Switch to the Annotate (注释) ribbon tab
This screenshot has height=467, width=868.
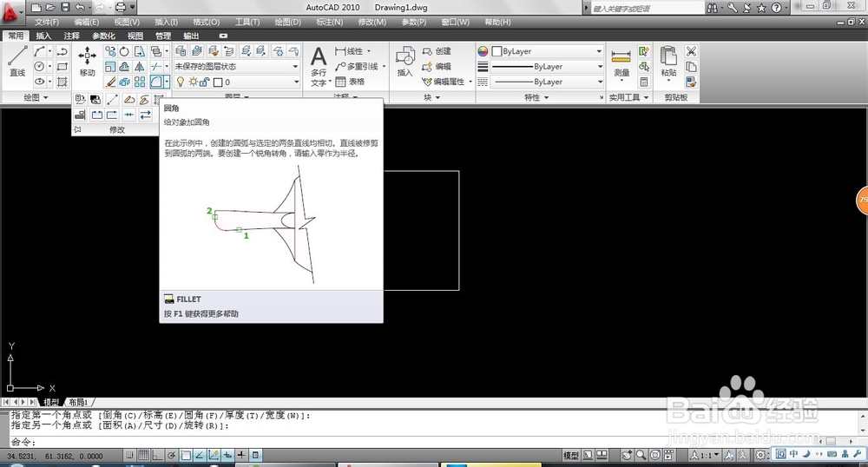click(71, 36)
